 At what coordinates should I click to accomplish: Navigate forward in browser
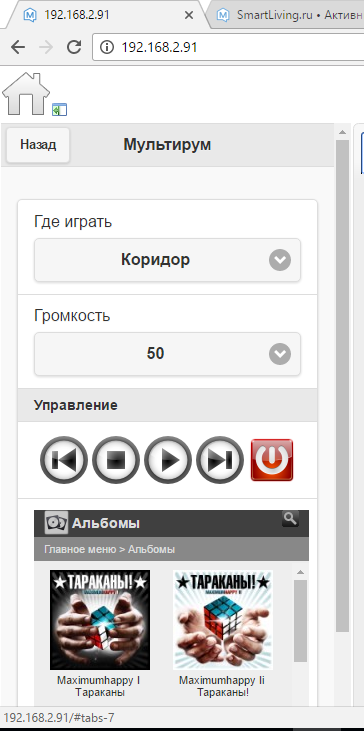[46, 47]
